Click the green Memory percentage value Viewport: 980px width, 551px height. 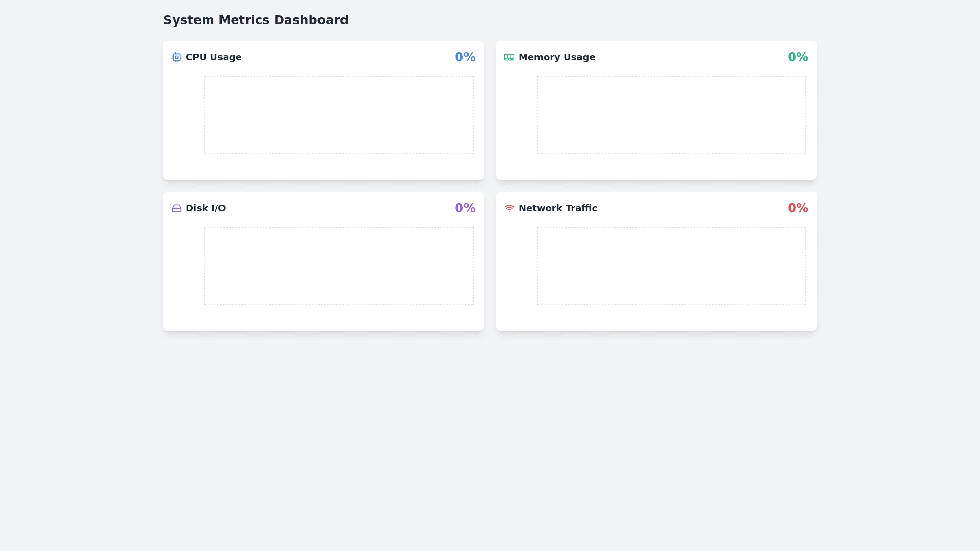coord(798,57)
